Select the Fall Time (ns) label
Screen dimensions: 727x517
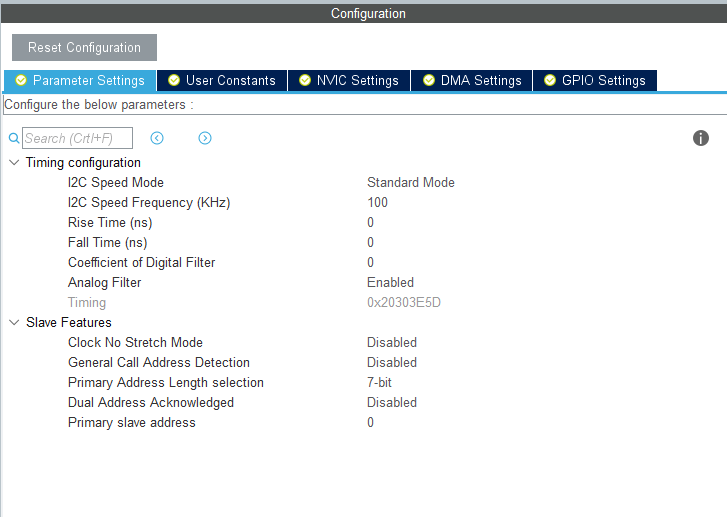pyautogui.click(x=108, y=243)
